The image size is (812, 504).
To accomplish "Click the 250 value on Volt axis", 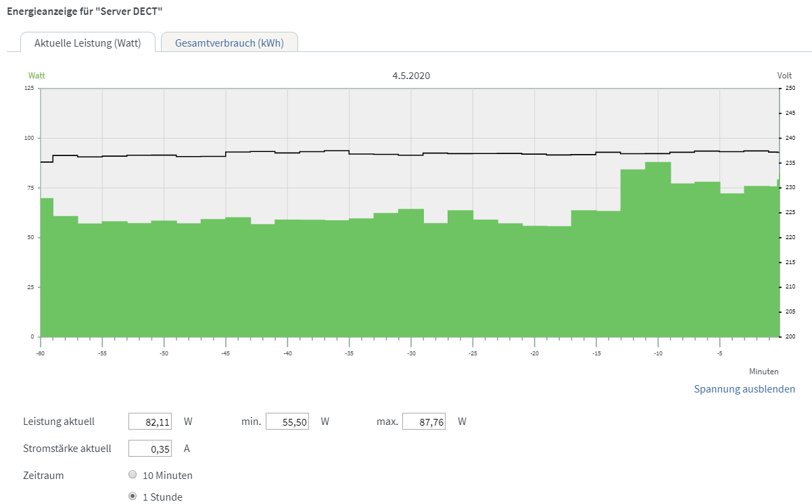I will pos(790,89).
